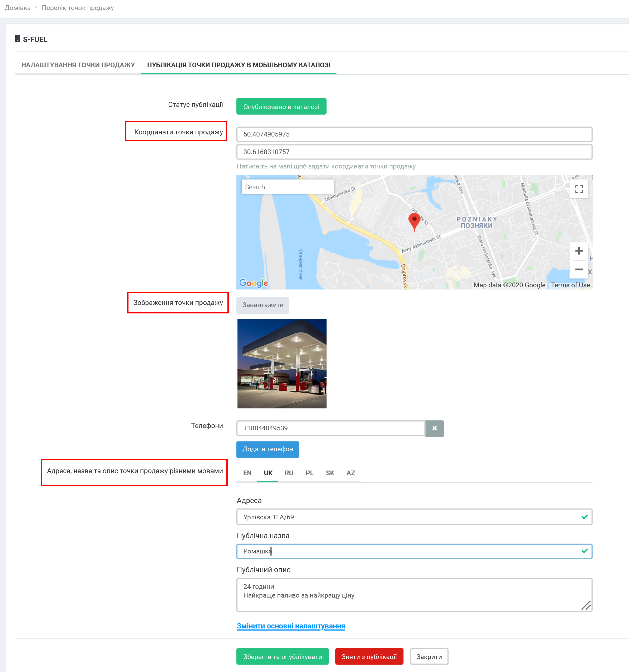The image size is (629, 672).
Task: Zoom out on the map
Action: click(579, 269)
